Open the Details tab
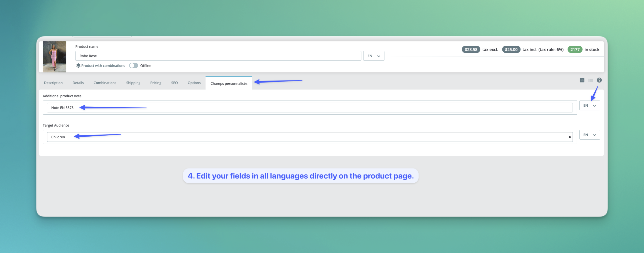 78,83
